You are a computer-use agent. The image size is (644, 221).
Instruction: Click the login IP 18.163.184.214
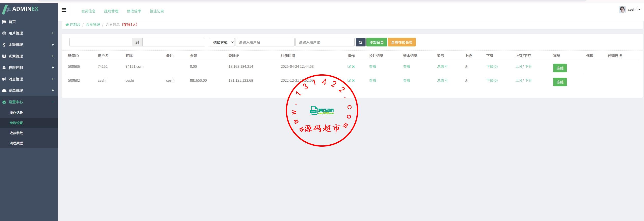pos(241,66)
